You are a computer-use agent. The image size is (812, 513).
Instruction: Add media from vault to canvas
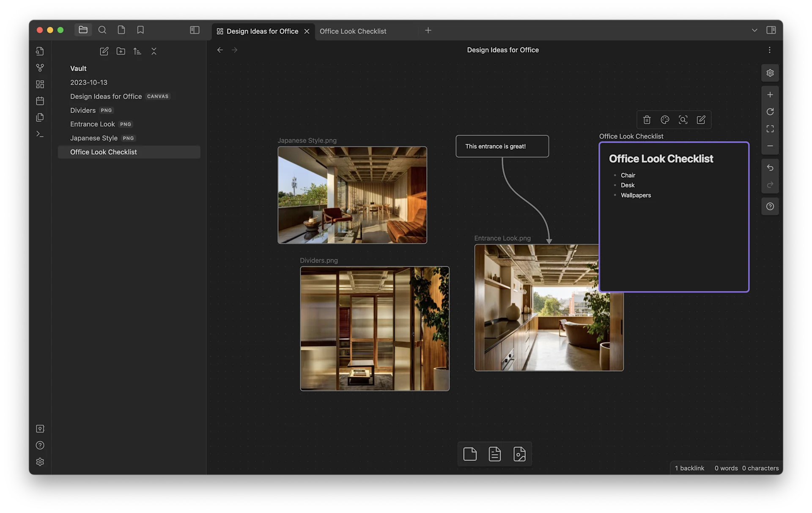pyautogui.click(x=519, y=454)
